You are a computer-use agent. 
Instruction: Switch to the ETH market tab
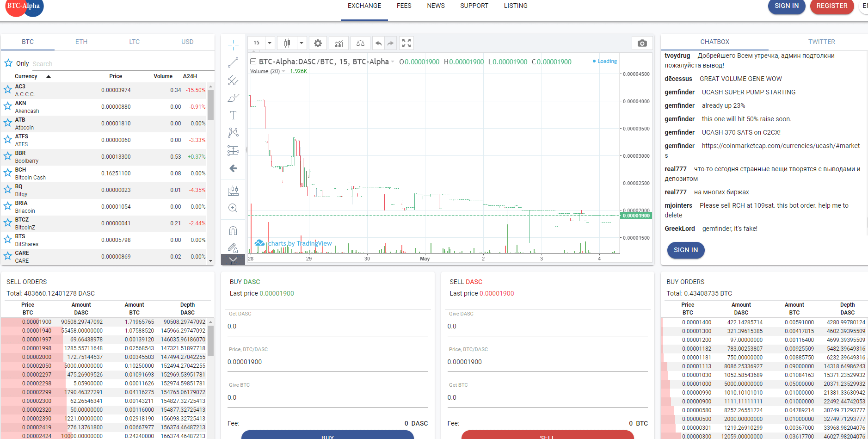(81, 42)
